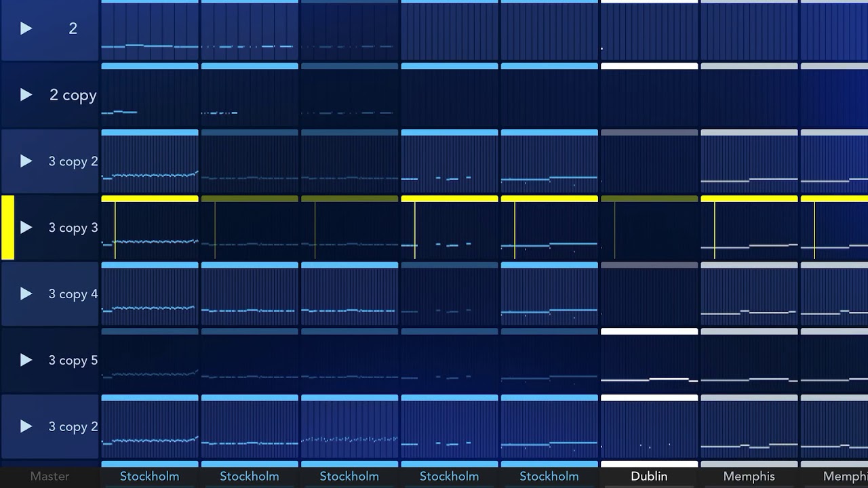Play the 3 copy 3 track
Viewport: 868px width, 488px height.
coord(26,228)
